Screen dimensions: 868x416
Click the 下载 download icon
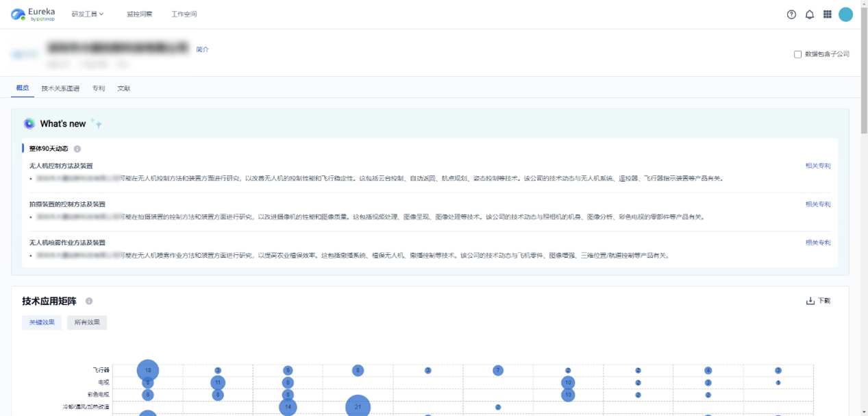pos(810,301)
